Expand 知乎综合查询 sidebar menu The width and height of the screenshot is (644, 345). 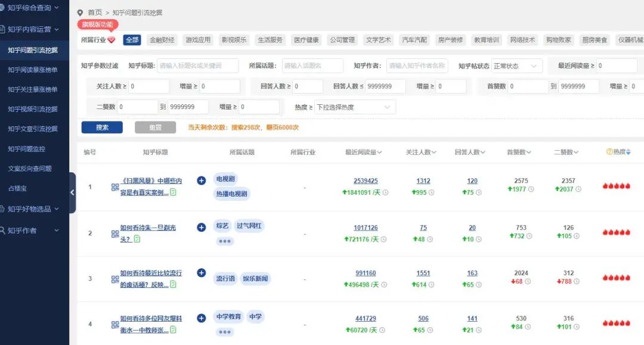[x=32, y=8]
